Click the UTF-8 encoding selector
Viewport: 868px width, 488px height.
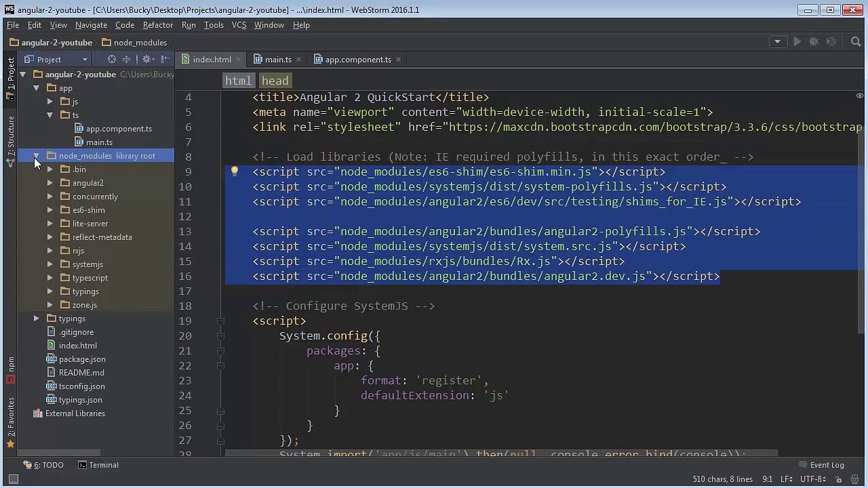click(813, 479)
